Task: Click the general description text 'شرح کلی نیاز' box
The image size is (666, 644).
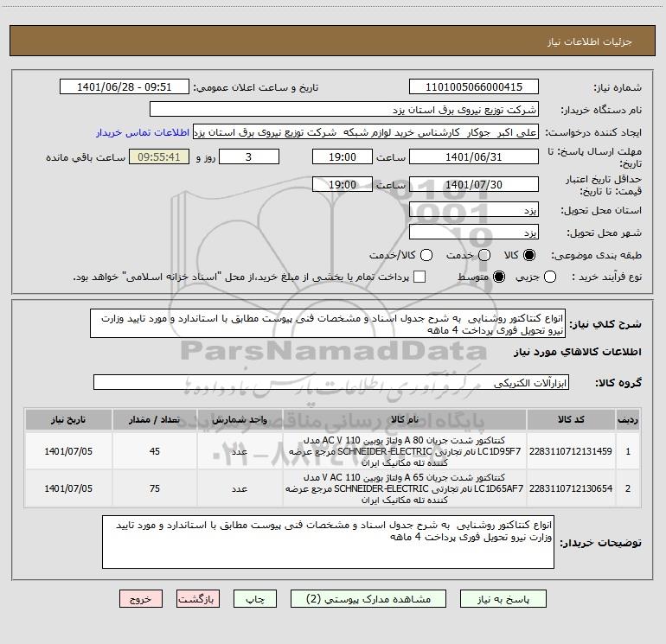Action: [x=328, y=324]
